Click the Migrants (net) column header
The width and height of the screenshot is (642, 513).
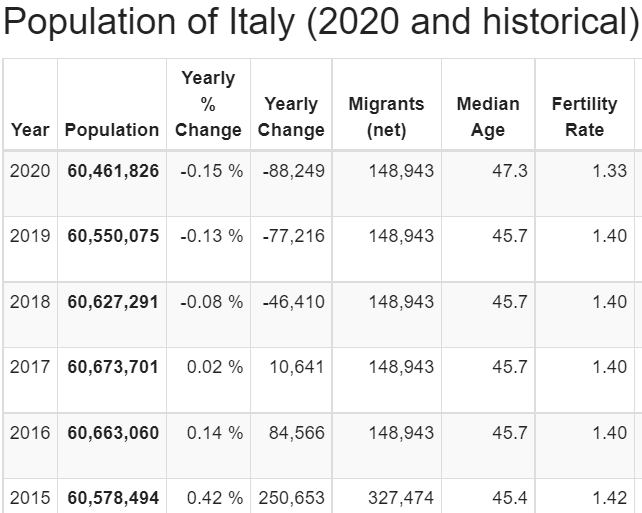(386, 117)
